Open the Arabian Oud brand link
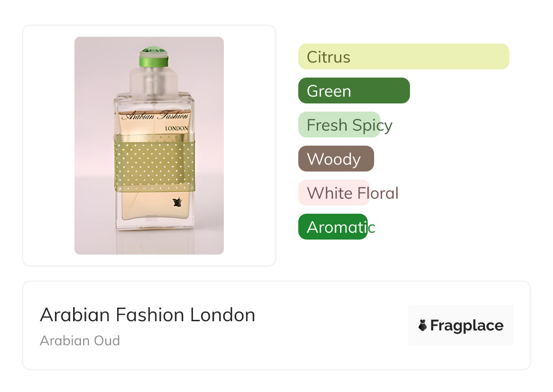Screen dimensions: 553x392 tap(80, 340)
